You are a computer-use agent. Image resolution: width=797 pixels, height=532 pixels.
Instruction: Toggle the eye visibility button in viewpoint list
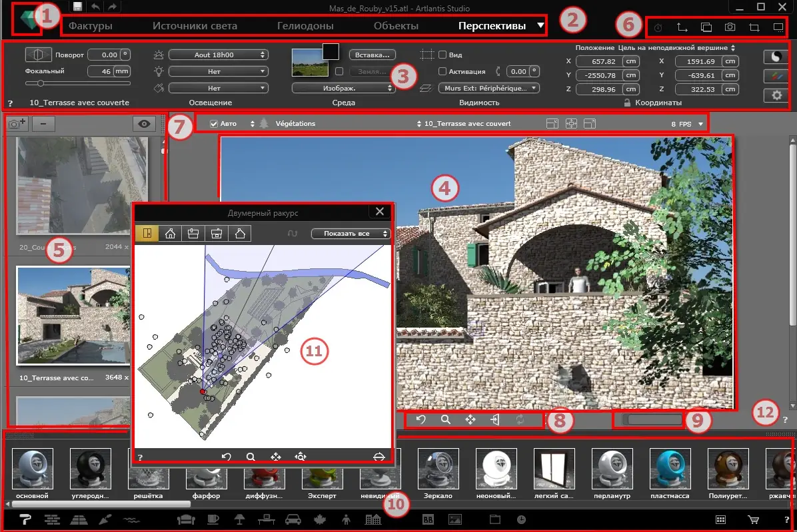coord(144,124)
